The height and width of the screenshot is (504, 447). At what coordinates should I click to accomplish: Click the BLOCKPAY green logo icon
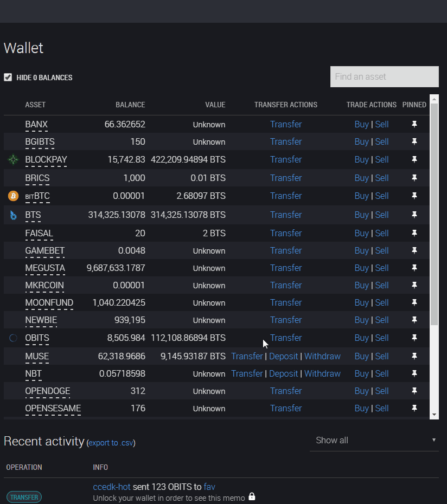13,159
